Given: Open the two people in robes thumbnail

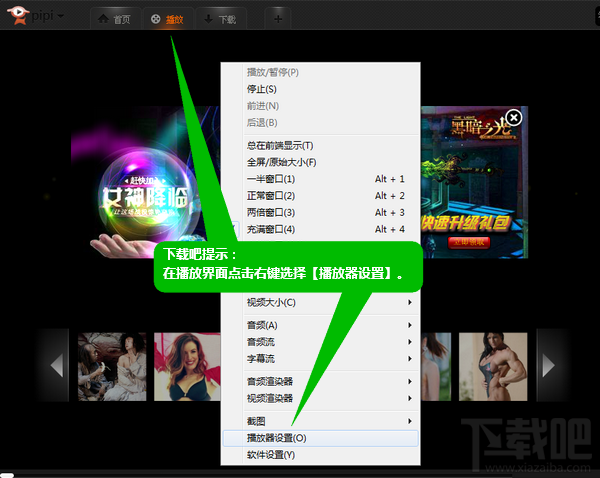Looking at the screenshot, I should tap(112, 367).
